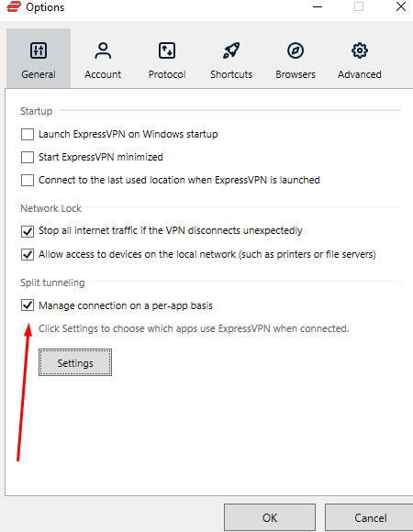Screen dimensions: 413x532
Task: Minimize the Options window
Action: point(318,6)
